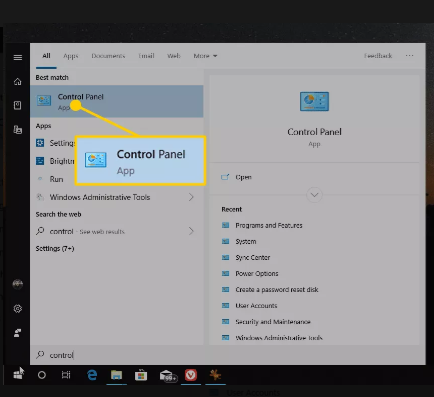434x397 pixels.
Task: Click the Run app icon
Action: point(40,179)
